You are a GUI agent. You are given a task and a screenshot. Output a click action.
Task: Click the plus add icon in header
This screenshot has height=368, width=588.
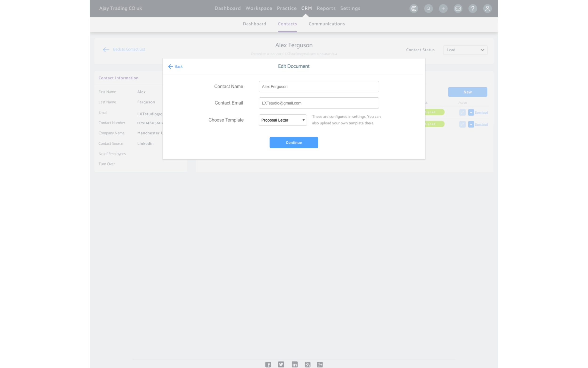click(443, 8)
